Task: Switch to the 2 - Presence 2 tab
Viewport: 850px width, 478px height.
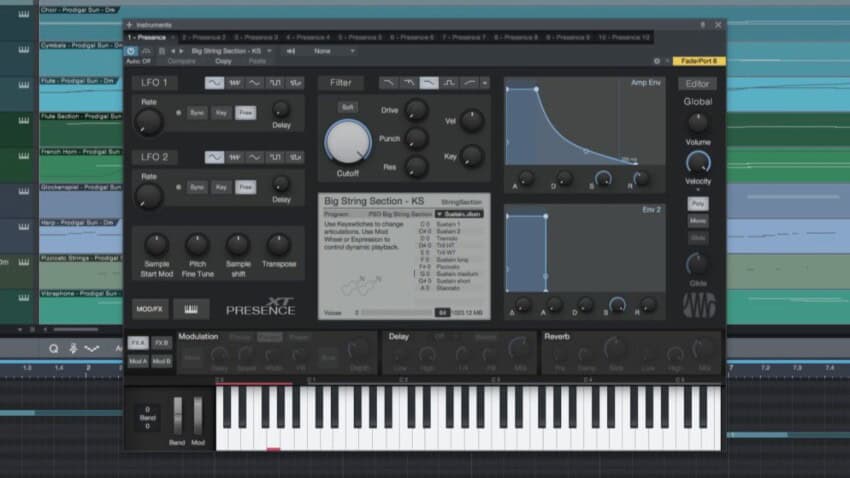Action: pyautogui.click(x=203, y=37)
